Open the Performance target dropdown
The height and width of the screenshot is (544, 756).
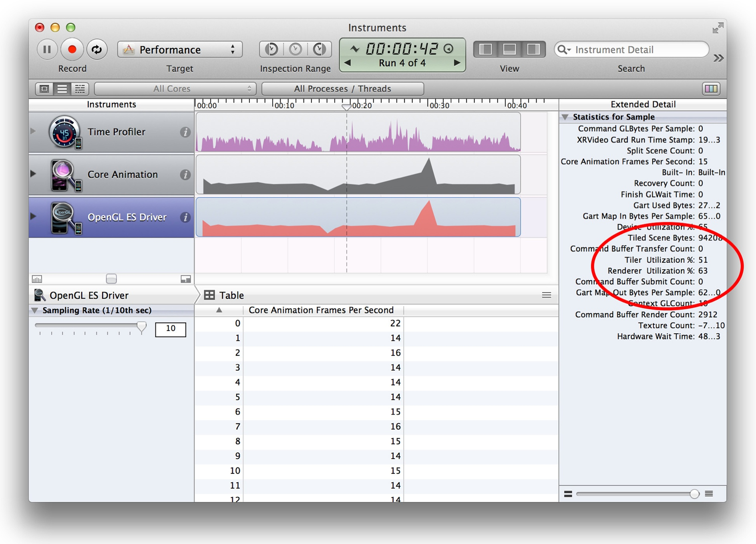click(x=180, y=49)
